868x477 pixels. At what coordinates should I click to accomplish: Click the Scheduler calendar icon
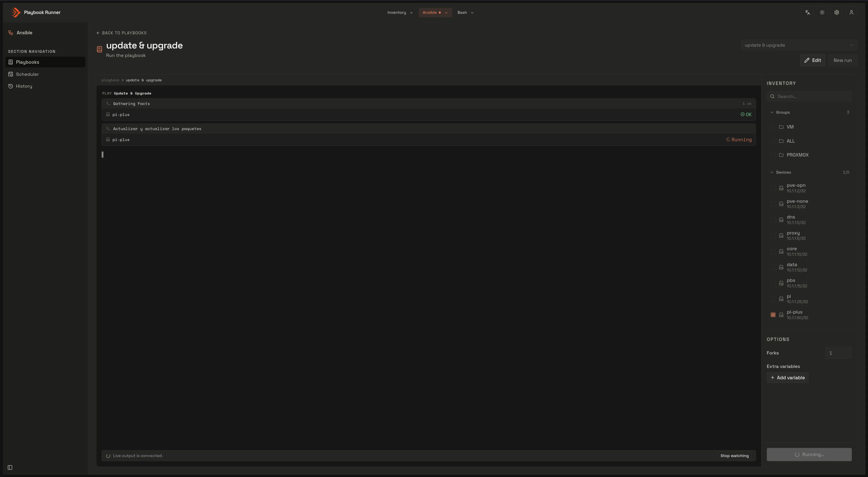point(11,74)
